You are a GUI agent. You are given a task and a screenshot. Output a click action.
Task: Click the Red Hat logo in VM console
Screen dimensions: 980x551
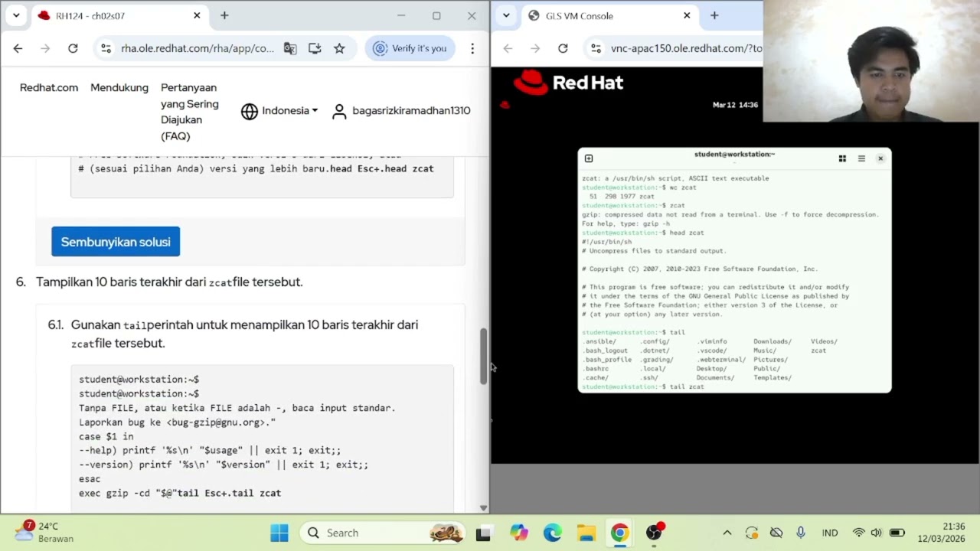tap(568, 83)
